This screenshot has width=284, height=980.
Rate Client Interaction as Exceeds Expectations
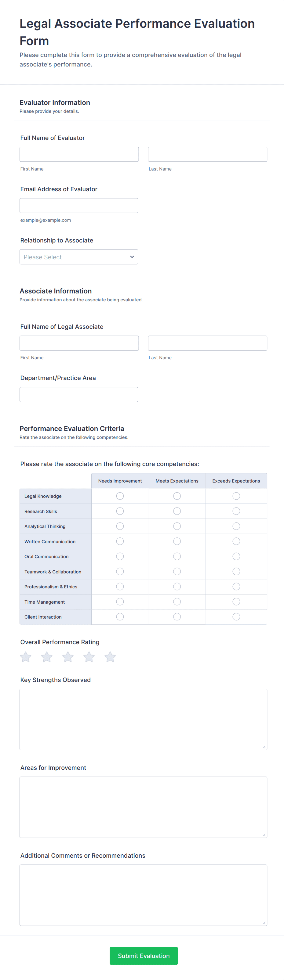[236, 617]
